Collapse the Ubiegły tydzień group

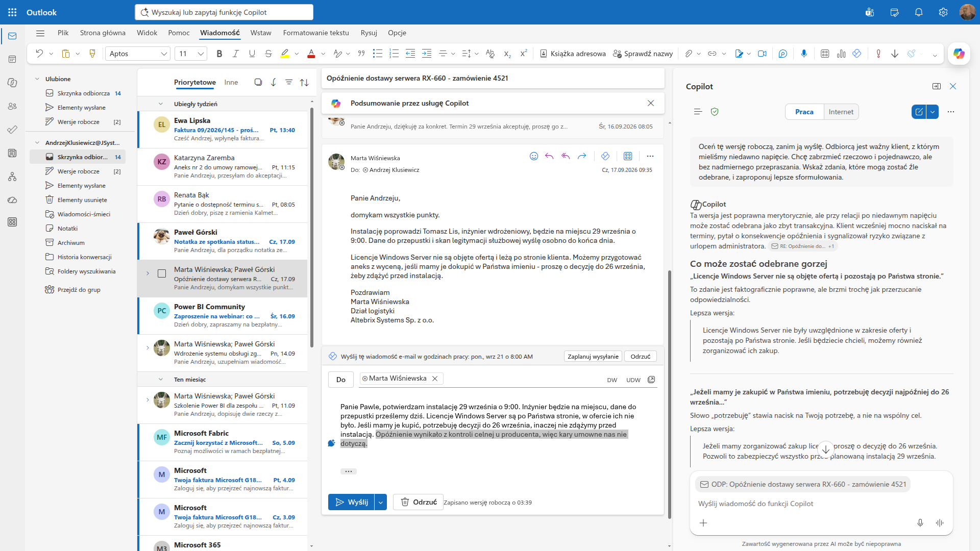(161, 104)
